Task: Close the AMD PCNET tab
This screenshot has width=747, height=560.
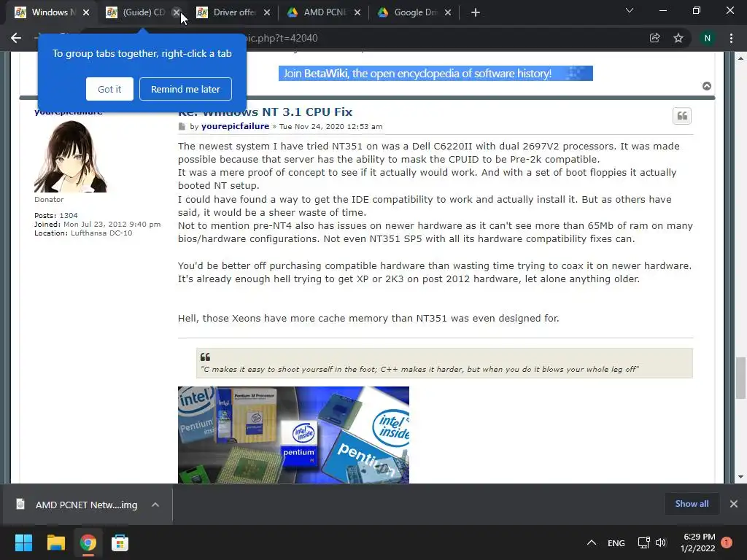Action: pyautogui.click(x=357, y=12)
